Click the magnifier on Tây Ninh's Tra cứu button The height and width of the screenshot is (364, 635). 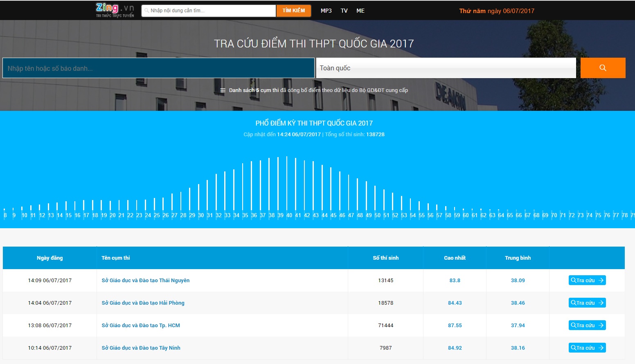574,347
